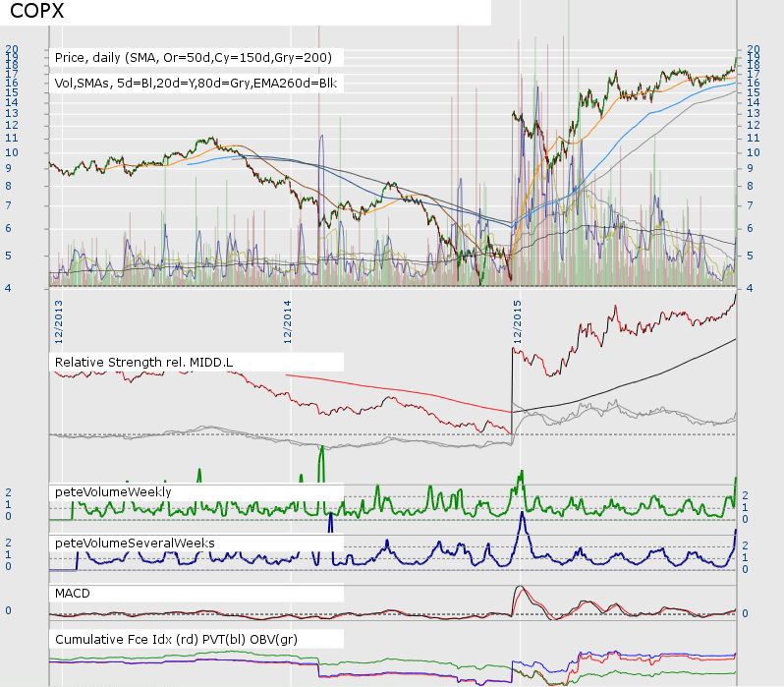Viewport: 784px width, 687px height.
Task: Select the Vol, SMAs legend label
Action: pos(196,84)
